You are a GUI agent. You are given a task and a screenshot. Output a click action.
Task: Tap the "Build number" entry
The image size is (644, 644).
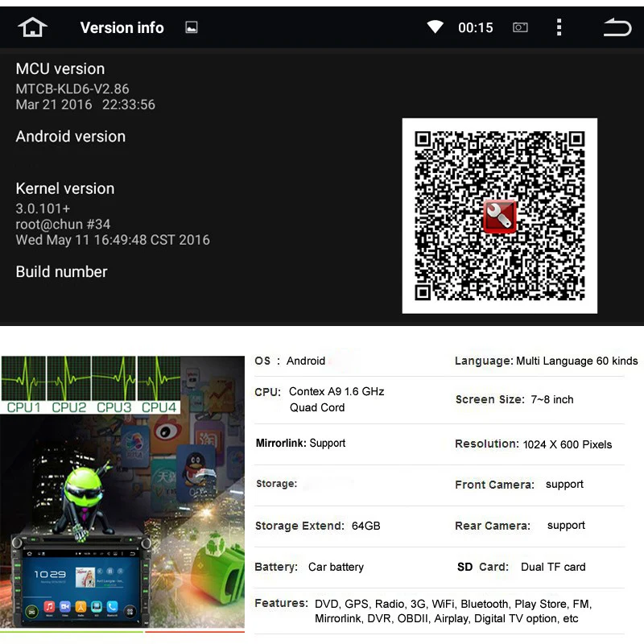(61, 271)
